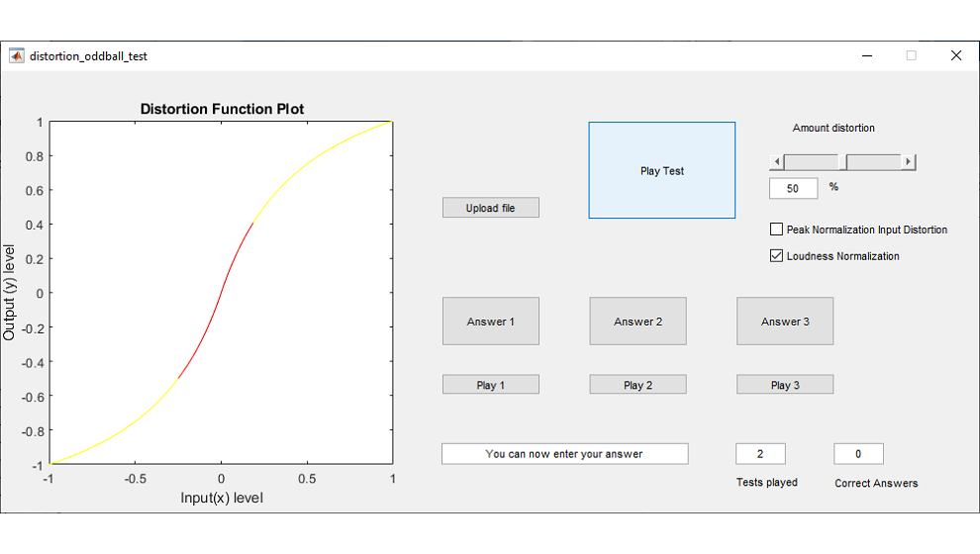Click the 'Input(x) level' axis label
980x554 pixels.
[222, 498]
